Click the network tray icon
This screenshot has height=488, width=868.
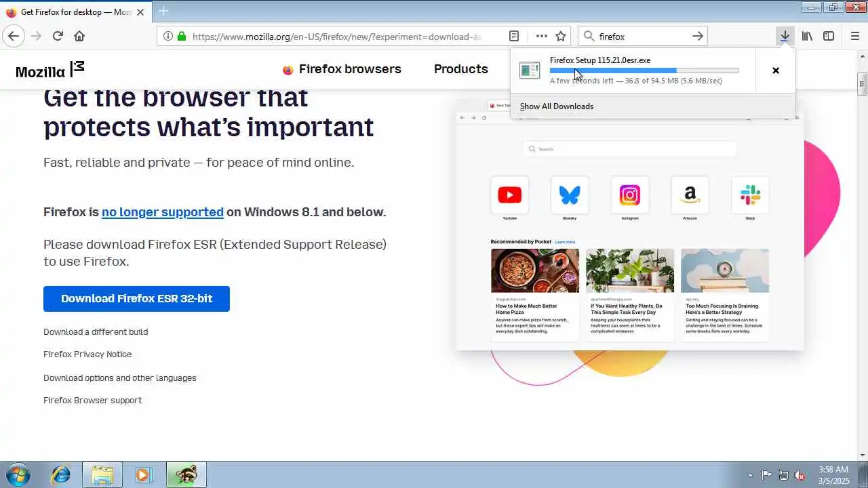(783, 475)
